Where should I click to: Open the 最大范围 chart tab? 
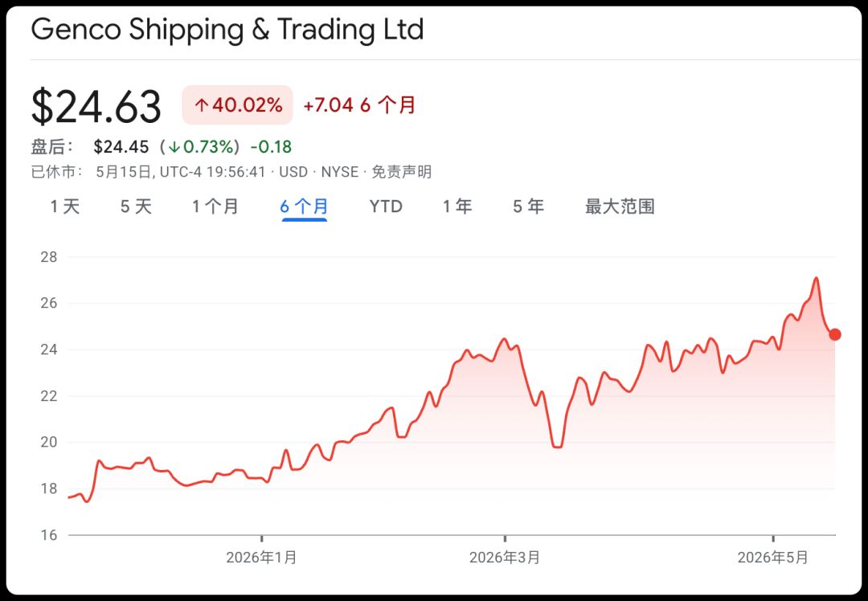pos(620,207)
